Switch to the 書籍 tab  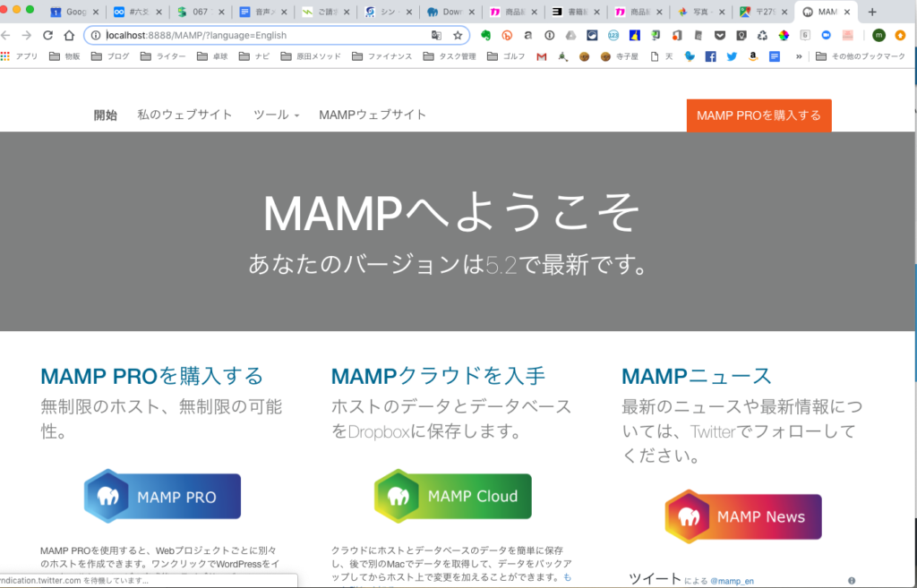574,12
